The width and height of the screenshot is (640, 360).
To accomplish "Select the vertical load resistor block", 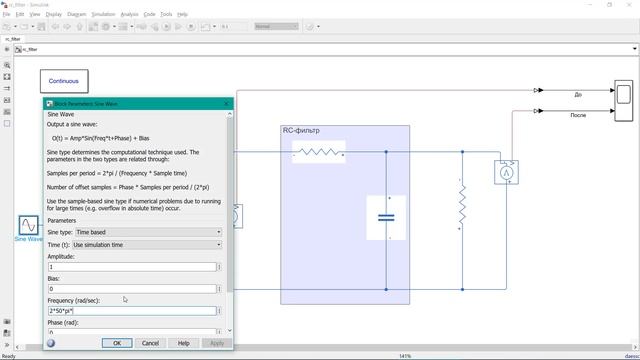I will (x=462, y=204).
